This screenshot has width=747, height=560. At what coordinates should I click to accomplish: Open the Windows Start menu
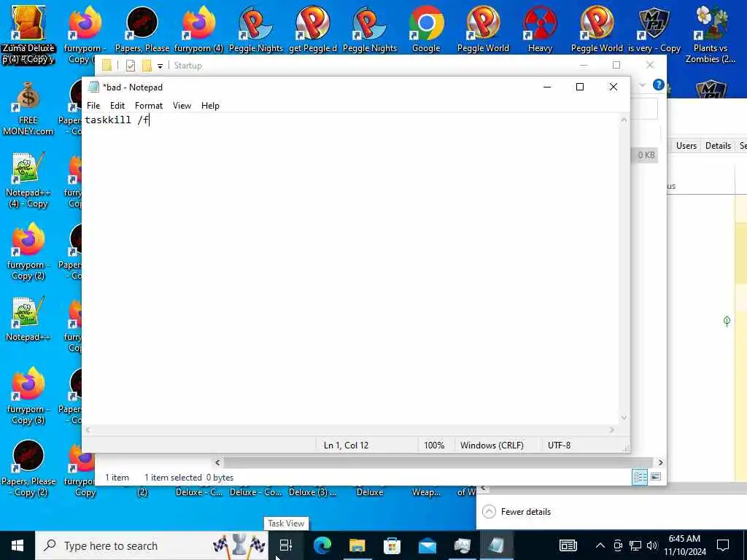coord(18,545)
